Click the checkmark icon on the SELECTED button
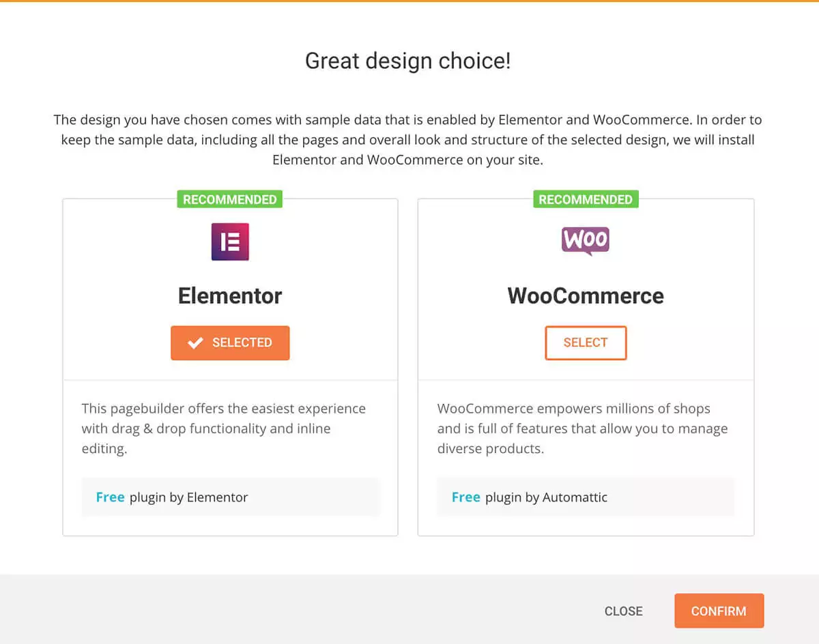The width and height of the screenshot is (819, 644). 195,343
